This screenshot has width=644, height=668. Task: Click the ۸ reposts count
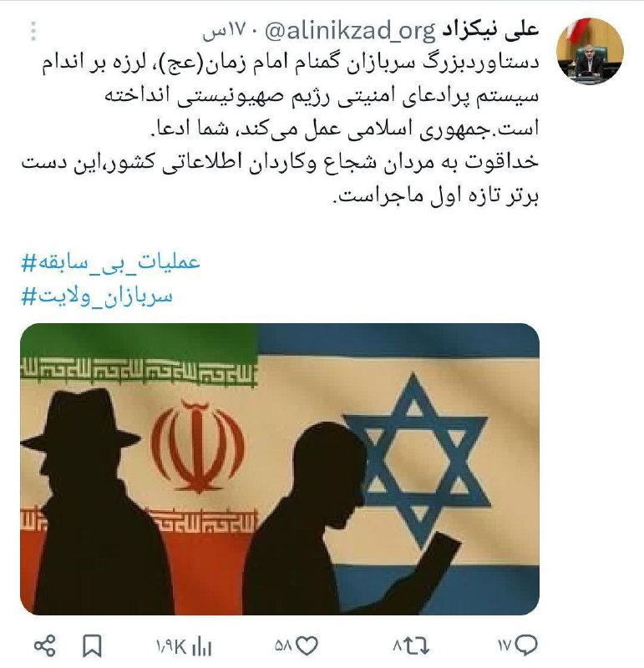pos(398,646)
